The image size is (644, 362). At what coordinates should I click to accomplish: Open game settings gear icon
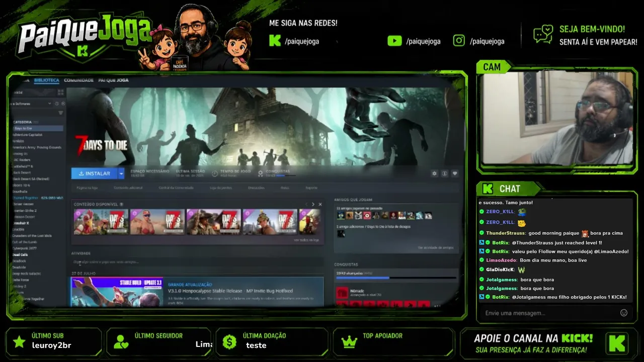pyautogui.click(x=435, y=173)
